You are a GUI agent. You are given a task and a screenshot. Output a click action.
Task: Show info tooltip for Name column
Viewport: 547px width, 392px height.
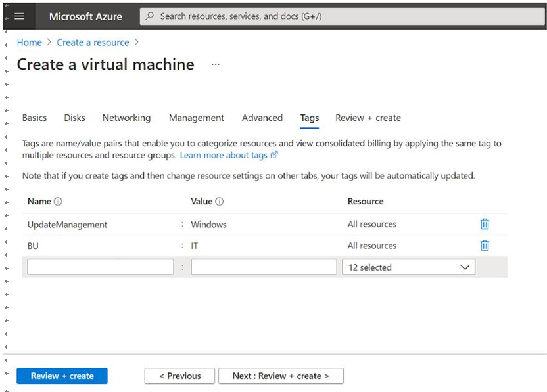[58, 201]
